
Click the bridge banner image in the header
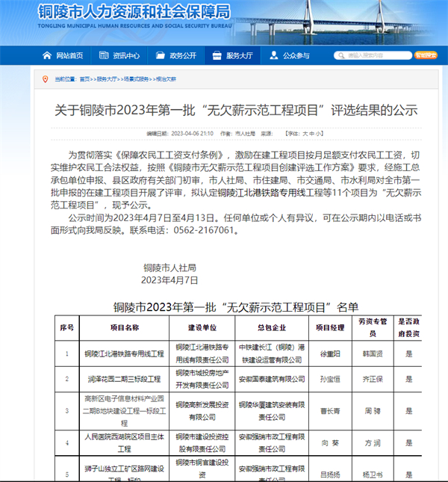coord(373,21)
